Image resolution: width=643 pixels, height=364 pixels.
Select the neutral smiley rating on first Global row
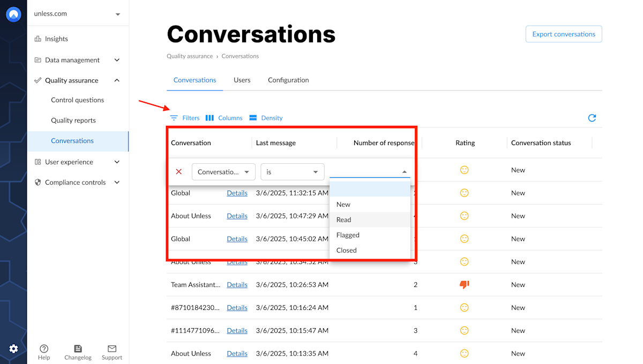[464, 193]
